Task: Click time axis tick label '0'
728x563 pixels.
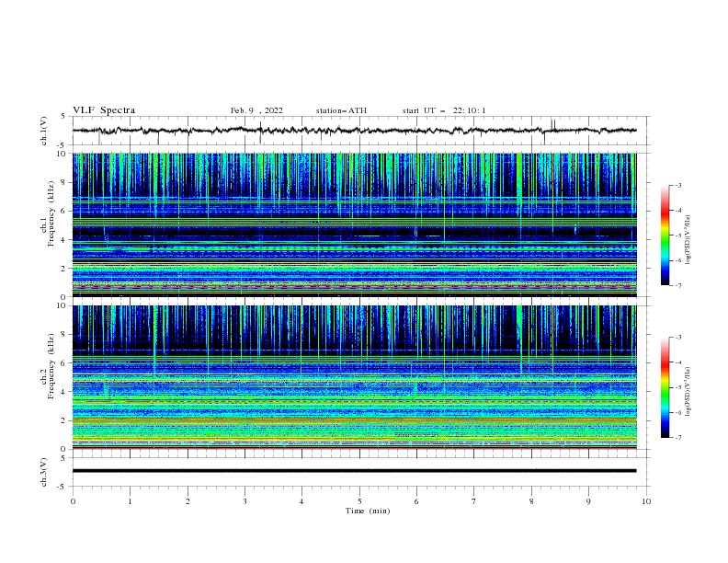Action: (73, 501)
